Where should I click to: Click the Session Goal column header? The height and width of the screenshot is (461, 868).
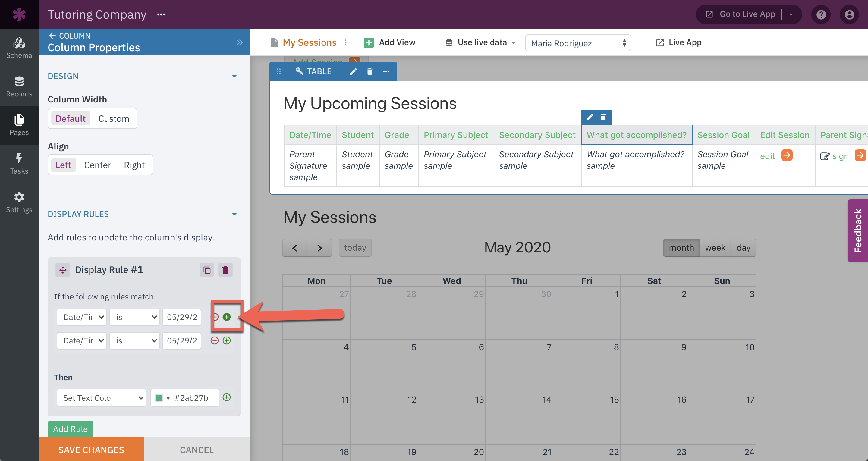pyautogui.click(x=723, y=135)
